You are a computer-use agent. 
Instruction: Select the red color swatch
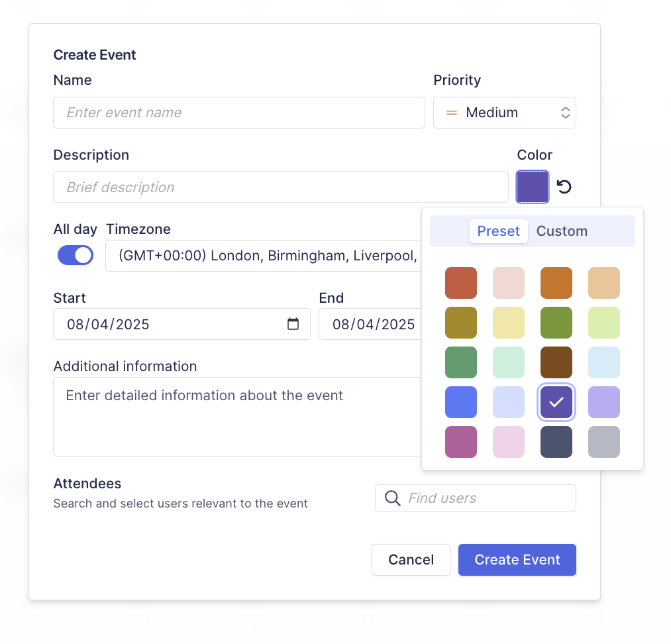point(461,283)
